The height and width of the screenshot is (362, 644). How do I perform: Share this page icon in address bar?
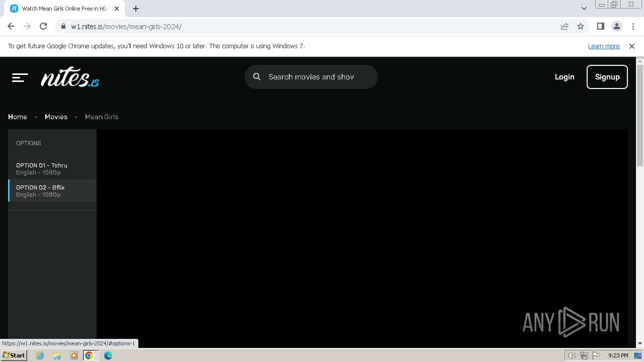coord(565,26)
